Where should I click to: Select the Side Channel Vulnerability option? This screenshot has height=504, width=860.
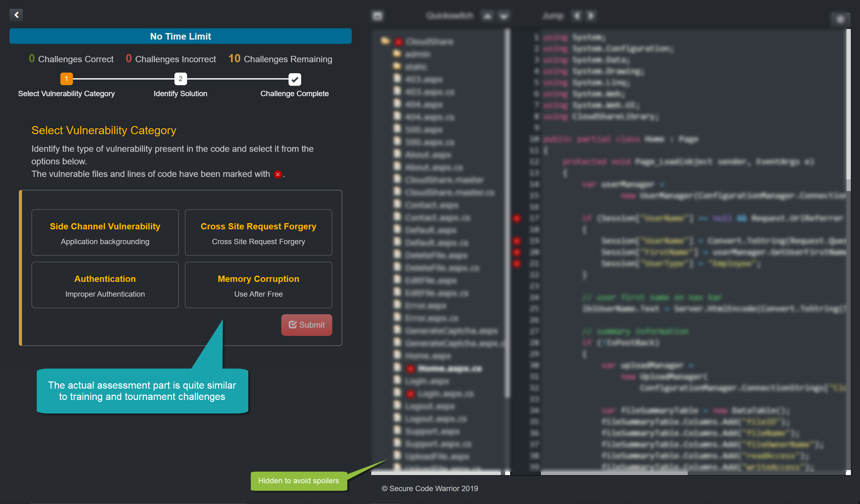(x=105, y=233)
